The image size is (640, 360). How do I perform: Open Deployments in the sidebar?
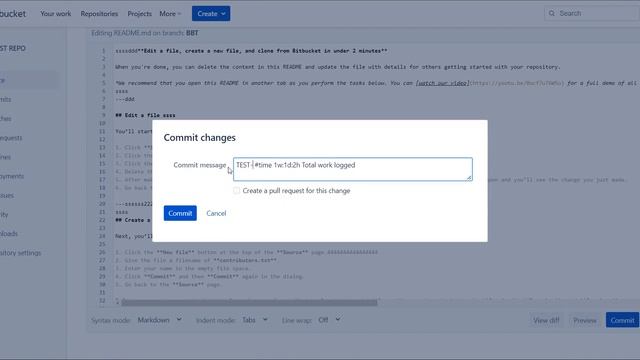12,176
